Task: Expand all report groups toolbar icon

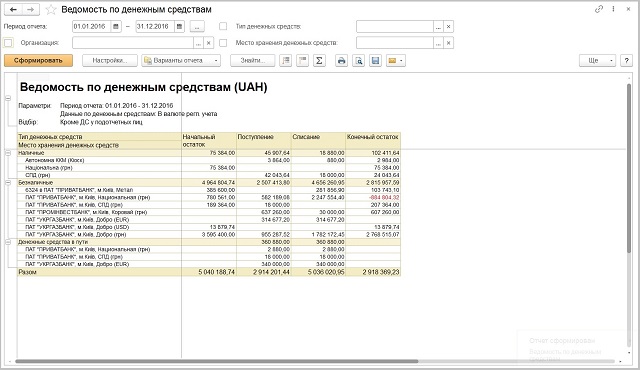Action: tap(285, 61)
